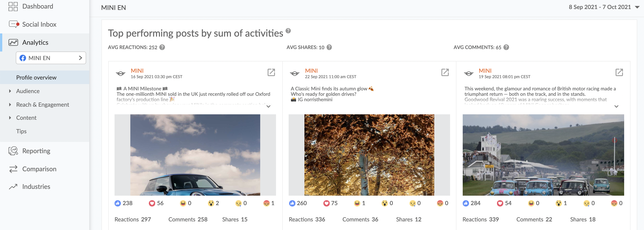Open MINI EN profile selector

point(51,58)
